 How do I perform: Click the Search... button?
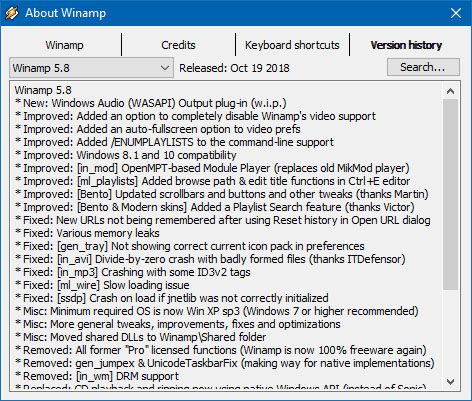coord(423,67)
